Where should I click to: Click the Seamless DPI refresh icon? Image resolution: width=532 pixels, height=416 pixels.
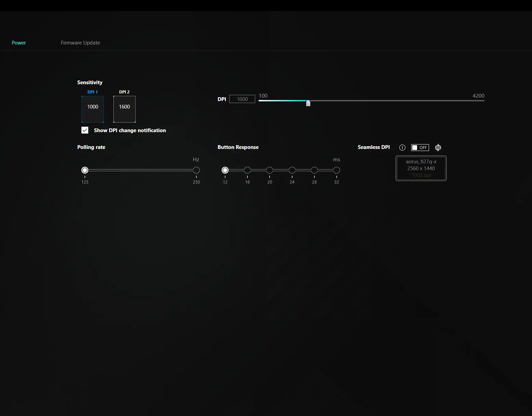coord(438,148)
